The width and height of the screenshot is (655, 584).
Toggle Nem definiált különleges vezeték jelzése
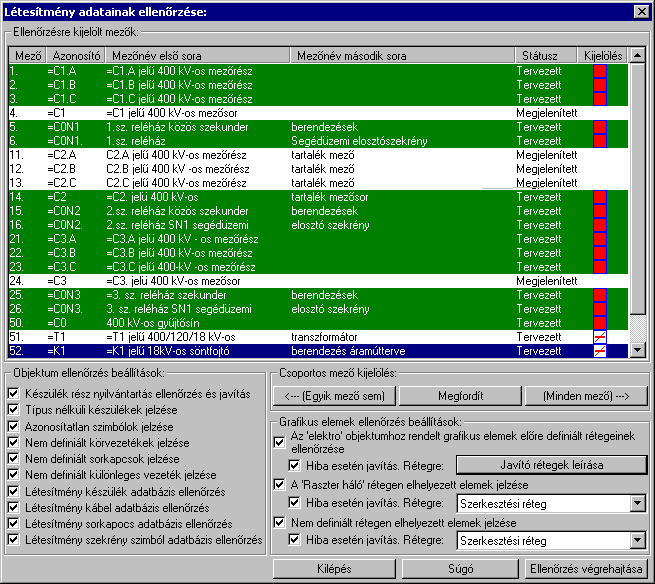tap(14, 475)
